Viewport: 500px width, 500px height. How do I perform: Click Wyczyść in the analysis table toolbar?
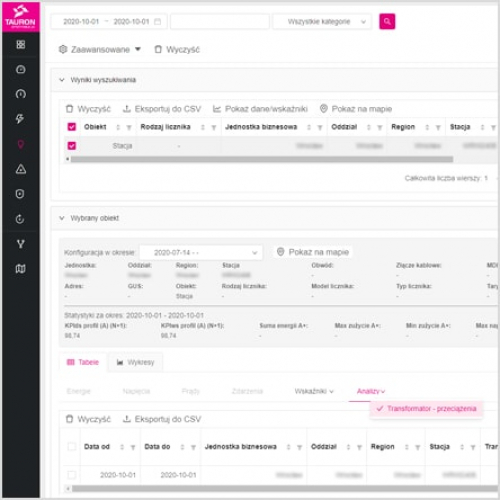pos(88,419)
